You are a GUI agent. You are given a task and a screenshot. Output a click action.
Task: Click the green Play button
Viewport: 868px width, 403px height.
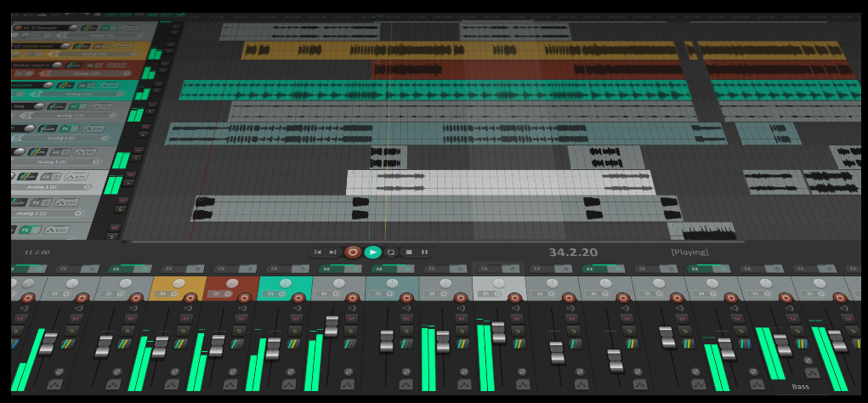[373, 253]
